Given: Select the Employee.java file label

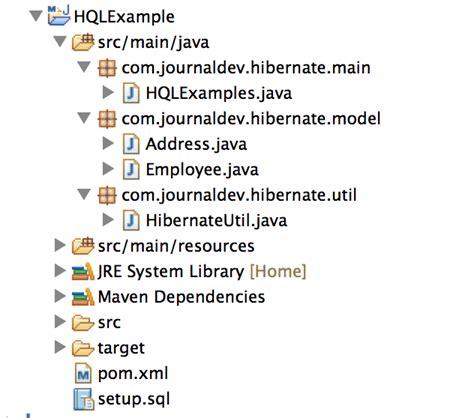Looking at the screenshot, I should coord(202,170).
